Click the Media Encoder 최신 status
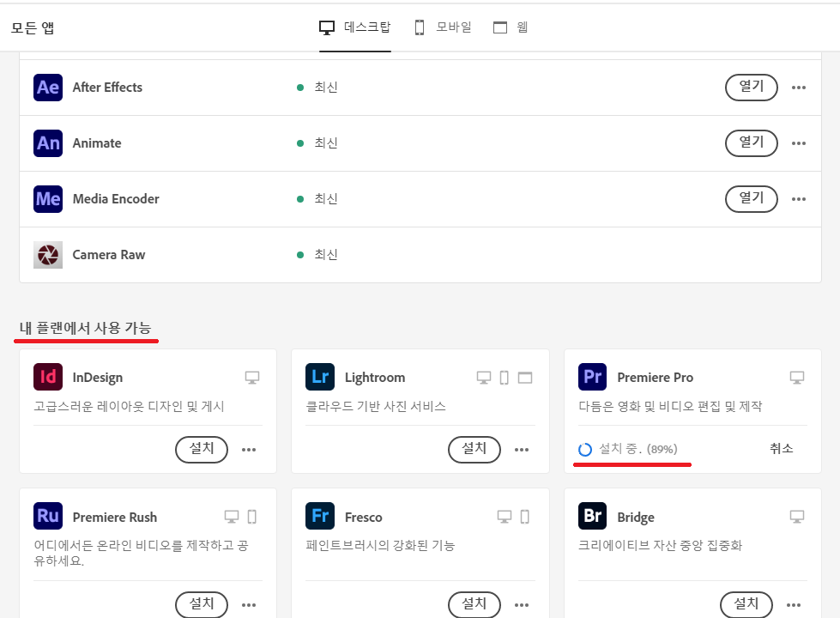 [326, 199]
